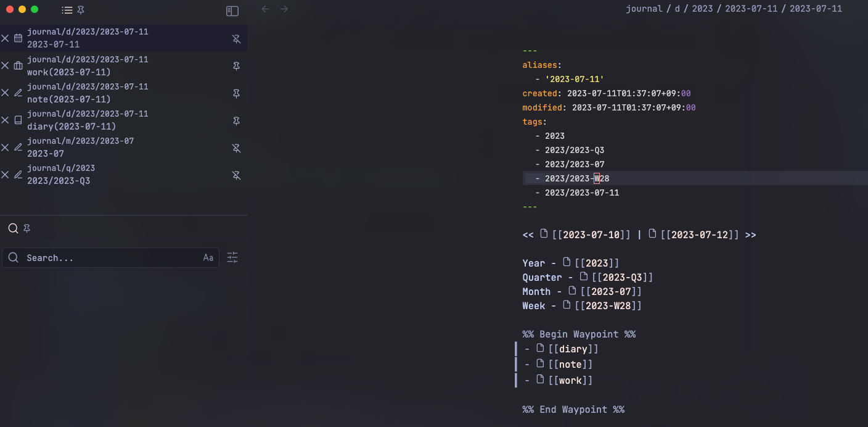Close the journal/q/2023 buffer with its X
The width and height of the screenshot is (868, 427).
[5, 174]
